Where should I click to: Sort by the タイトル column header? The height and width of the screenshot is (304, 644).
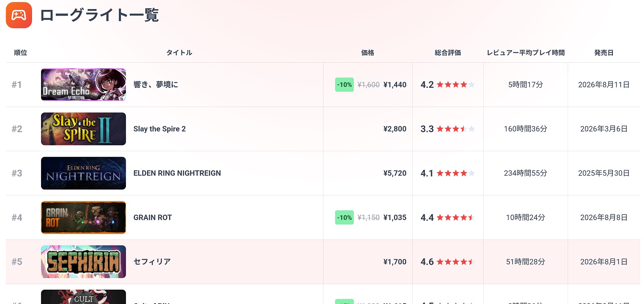[x=179, y=53]
